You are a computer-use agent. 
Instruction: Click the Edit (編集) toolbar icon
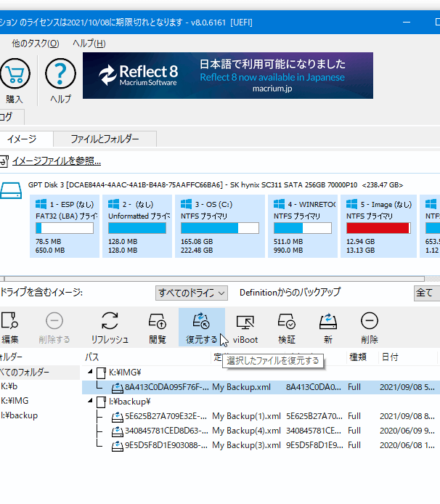(9, 320)
